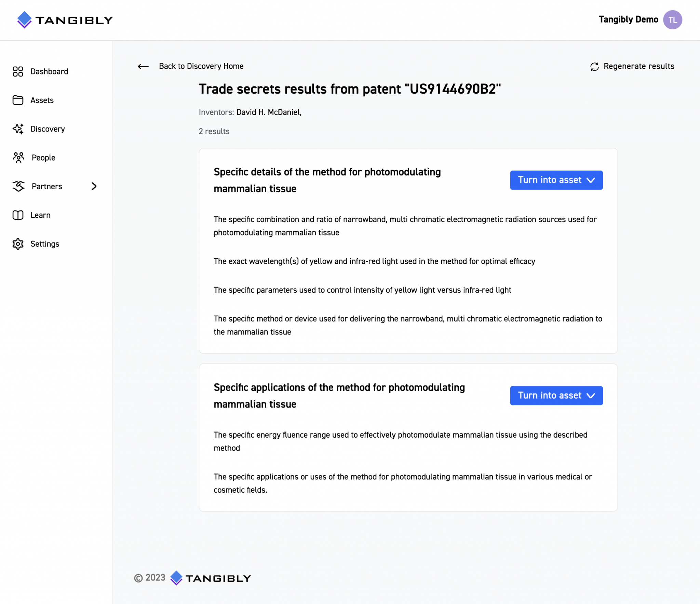Click the Assets folder icon

point(18,100)
